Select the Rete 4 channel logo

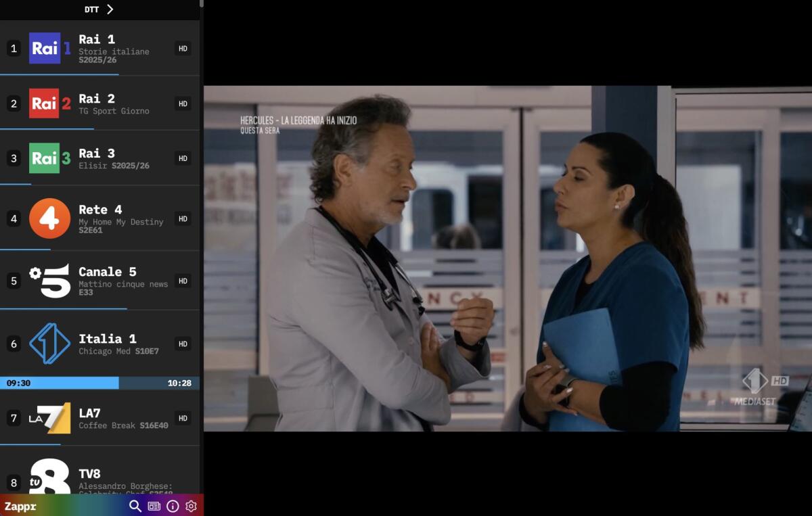(x=49, y=218)
